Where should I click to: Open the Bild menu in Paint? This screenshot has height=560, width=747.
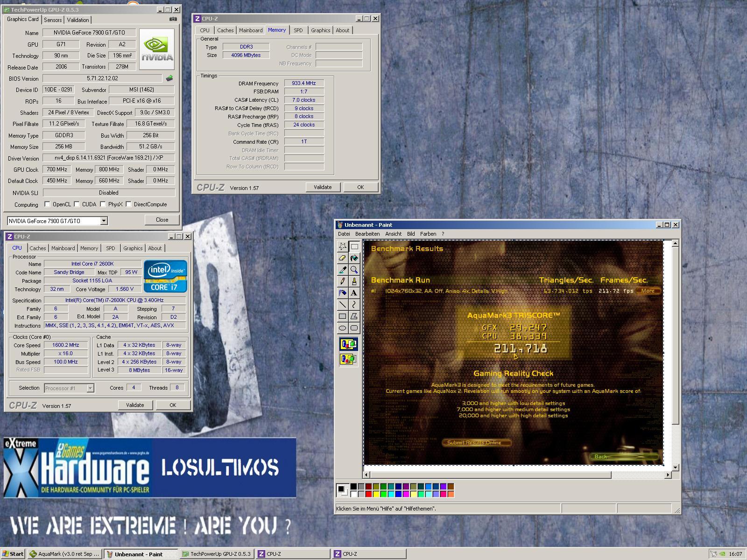(411, 234)
